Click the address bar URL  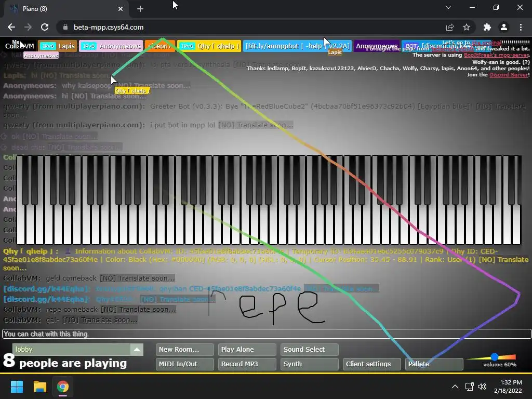point(109,27)
